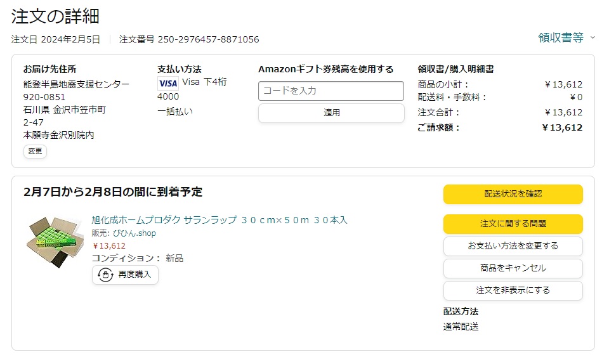Open the サランラップ product title link
The height and width of the screenshot is (364, 609).
point(219,220)
